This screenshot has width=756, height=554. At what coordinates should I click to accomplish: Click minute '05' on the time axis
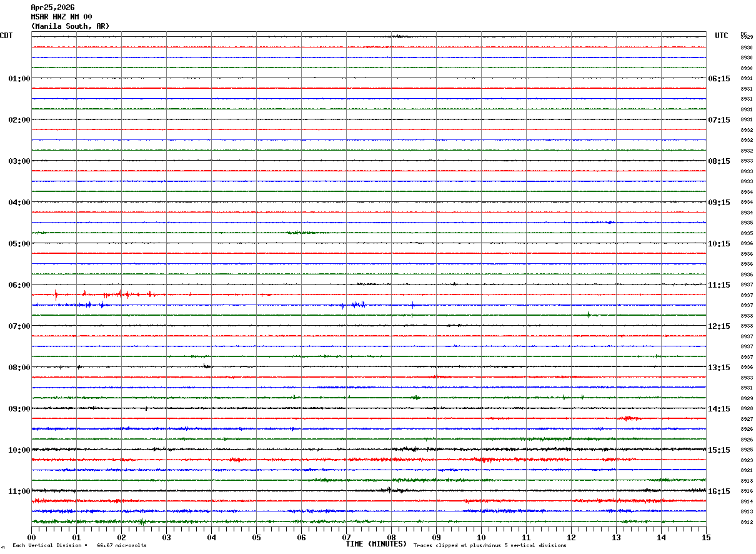click(256, 537)
